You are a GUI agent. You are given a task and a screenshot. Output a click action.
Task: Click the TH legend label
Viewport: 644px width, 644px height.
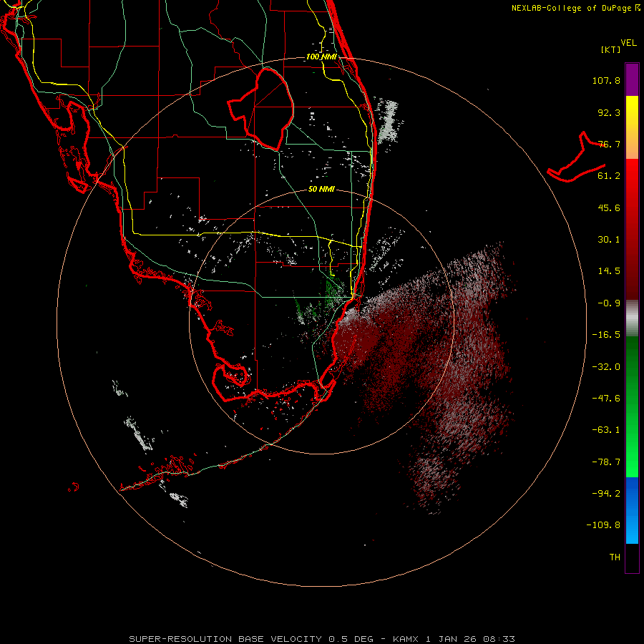click(x=615, y=557)
